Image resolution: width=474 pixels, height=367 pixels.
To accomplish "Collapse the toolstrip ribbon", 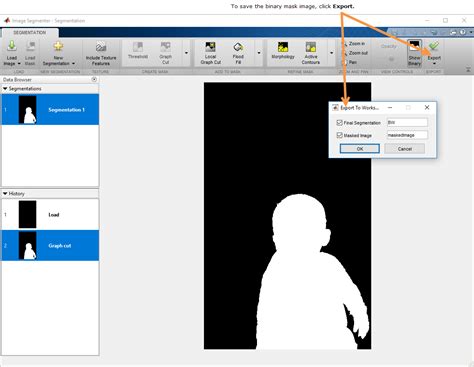I will 468,70.
